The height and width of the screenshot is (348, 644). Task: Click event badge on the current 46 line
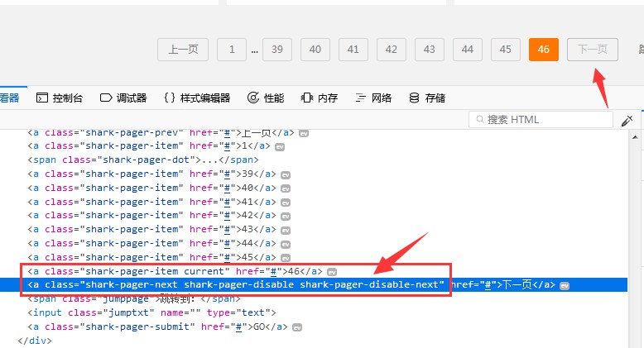332,272
